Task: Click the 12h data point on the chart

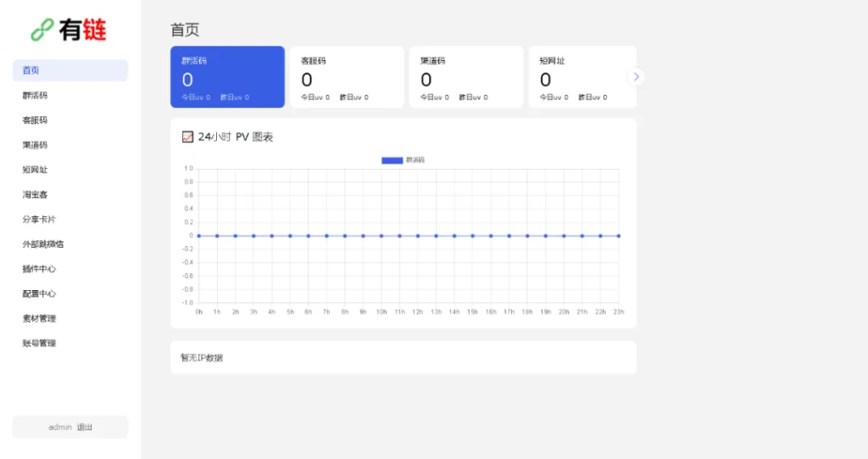Action: (x=418, y=236)
